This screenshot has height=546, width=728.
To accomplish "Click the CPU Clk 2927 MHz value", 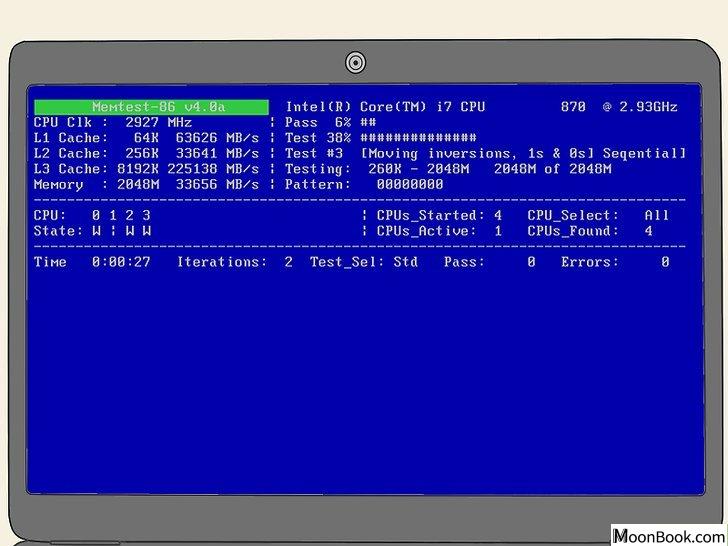I will [x=113, y=123].
